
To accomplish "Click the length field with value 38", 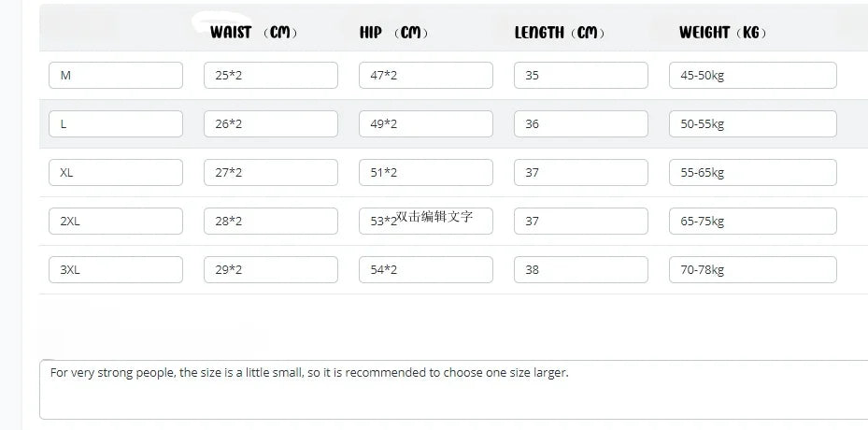I will pos(581,270).
